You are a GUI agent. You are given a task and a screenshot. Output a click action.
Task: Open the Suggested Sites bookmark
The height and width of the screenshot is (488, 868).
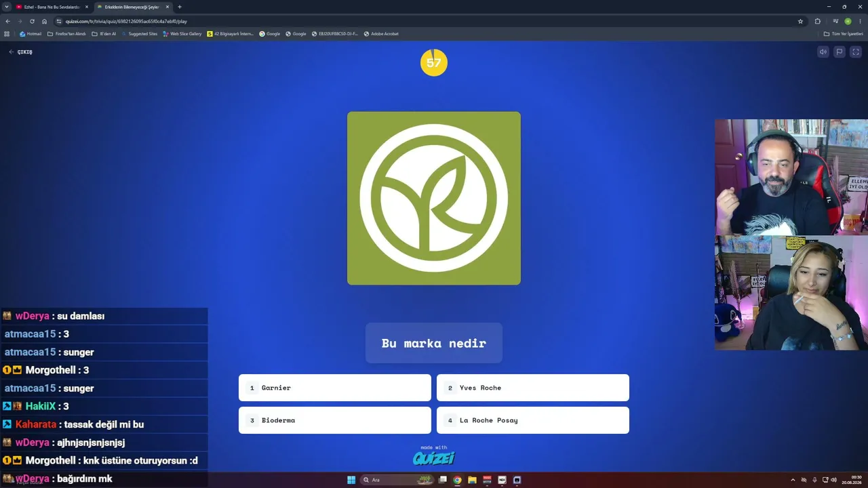pyautogui.click(x=140, y=34)
